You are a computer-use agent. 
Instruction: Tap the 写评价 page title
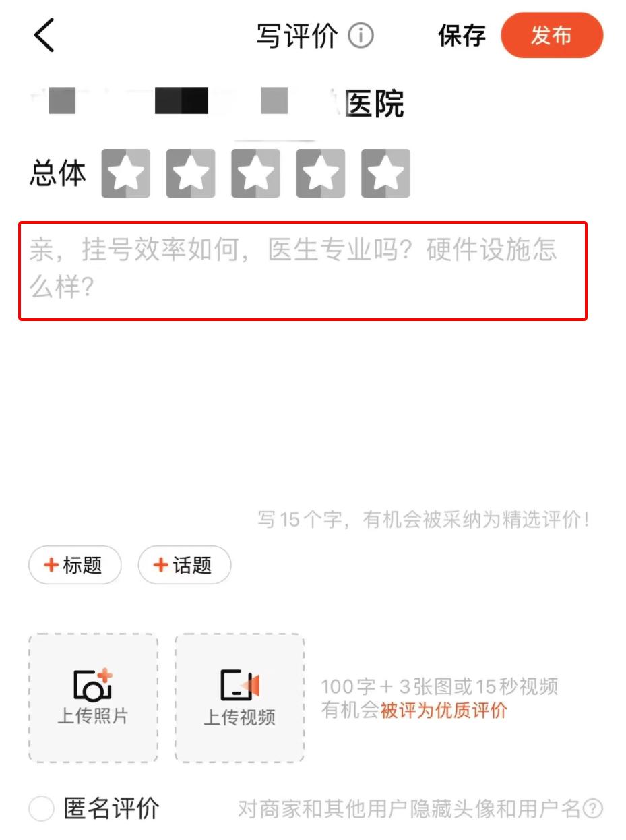pos(297,36)
